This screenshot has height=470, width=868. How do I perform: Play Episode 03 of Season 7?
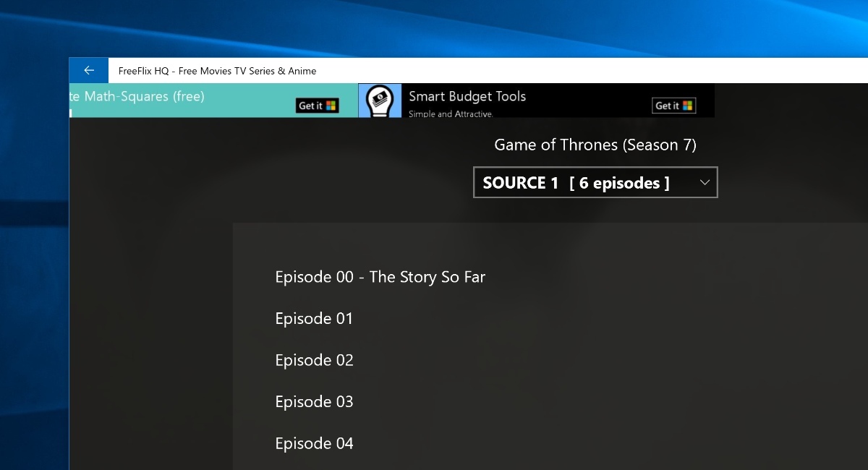[314, 401]
